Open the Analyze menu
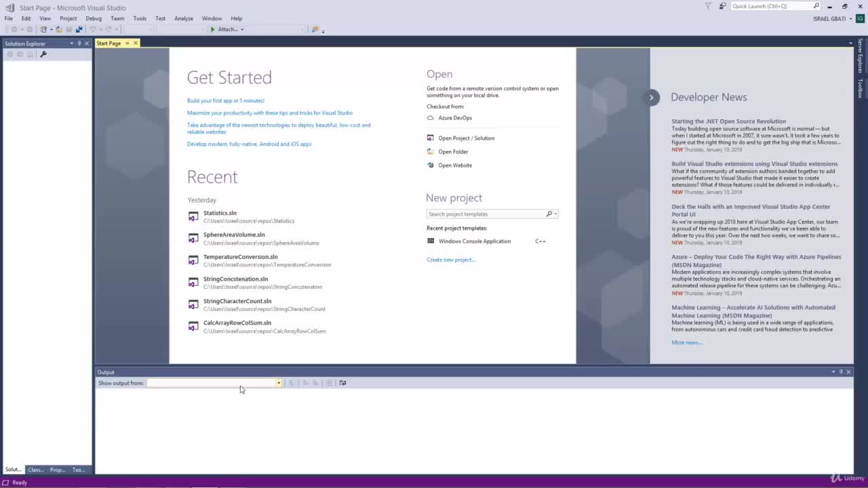The image size is (868, 488). [x=184, y=18]
